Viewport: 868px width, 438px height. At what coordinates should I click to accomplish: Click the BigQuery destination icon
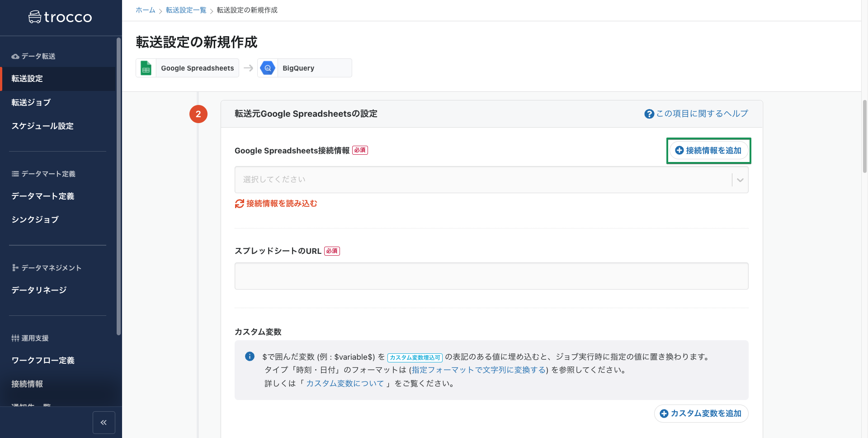tap(268, 68)
